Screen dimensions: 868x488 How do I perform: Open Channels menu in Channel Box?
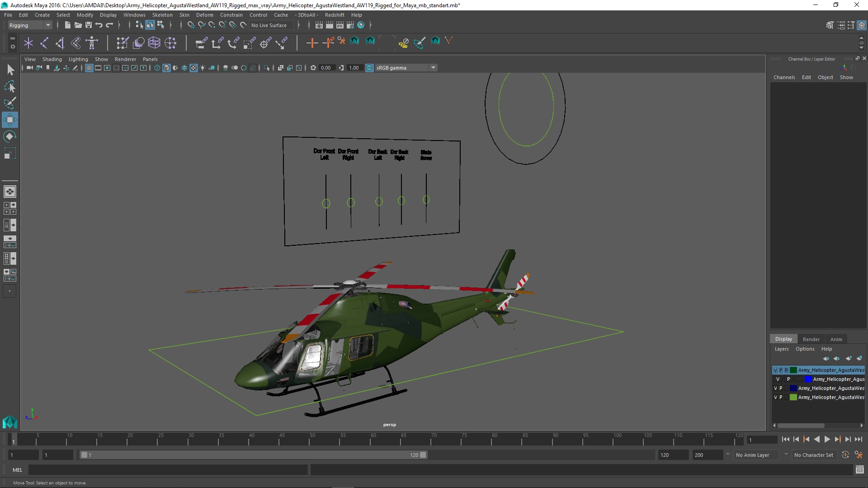click(x=784, y=77)
